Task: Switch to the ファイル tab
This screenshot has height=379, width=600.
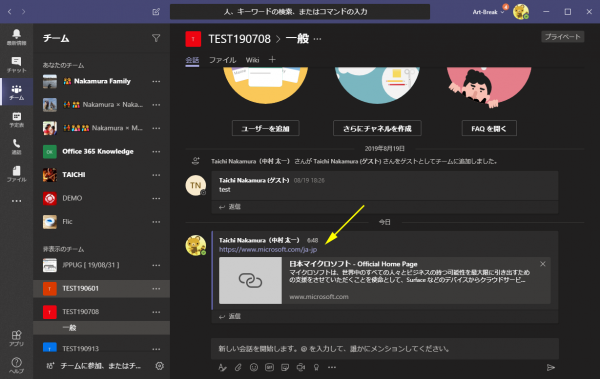Action: (x=222, y=60)
